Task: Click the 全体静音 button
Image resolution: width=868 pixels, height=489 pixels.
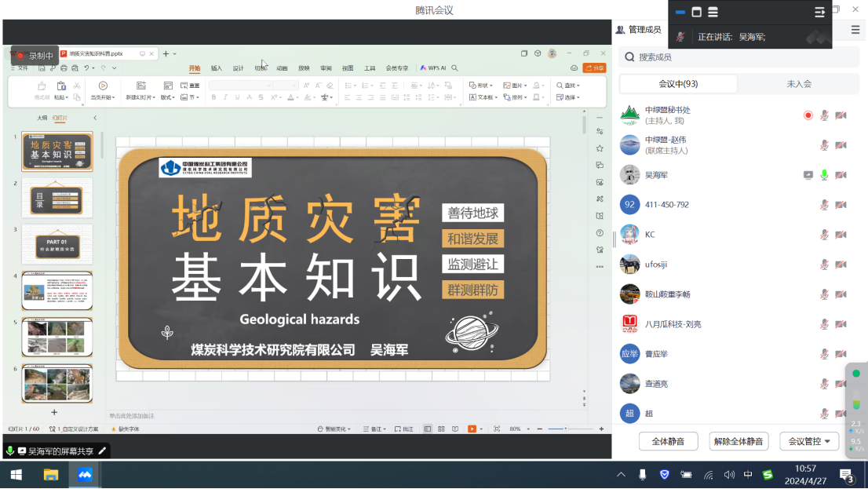Action: 668,441
